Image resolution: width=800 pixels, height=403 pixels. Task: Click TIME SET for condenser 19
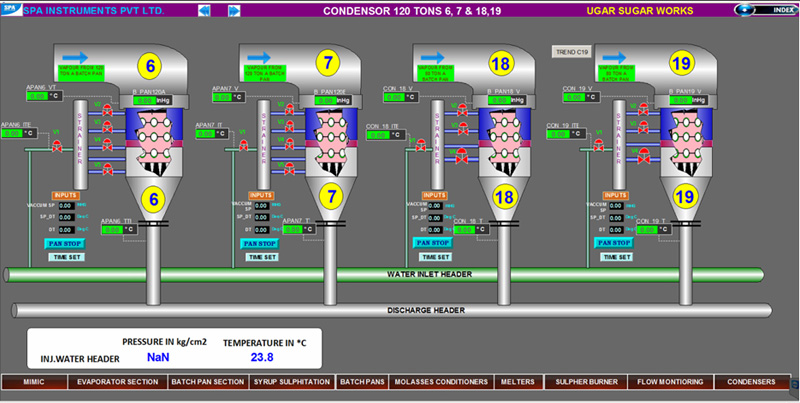pos(617,257)
